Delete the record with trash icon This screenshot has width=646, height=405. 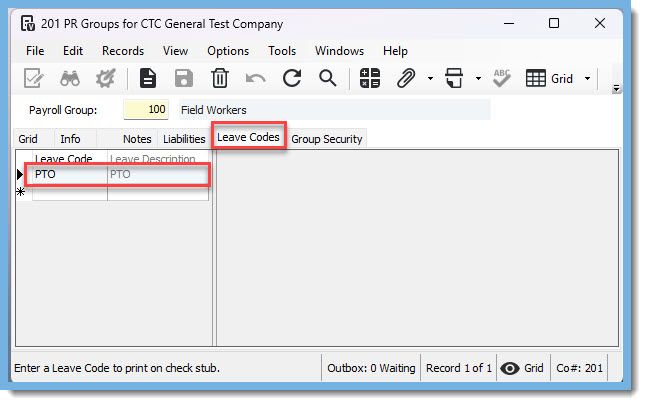[x=220, y=78]
